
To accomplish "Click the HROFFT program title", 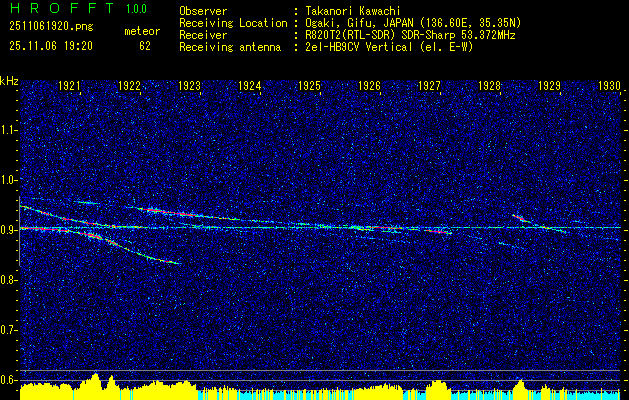I will pyautogui.click(x=62, y=8).
